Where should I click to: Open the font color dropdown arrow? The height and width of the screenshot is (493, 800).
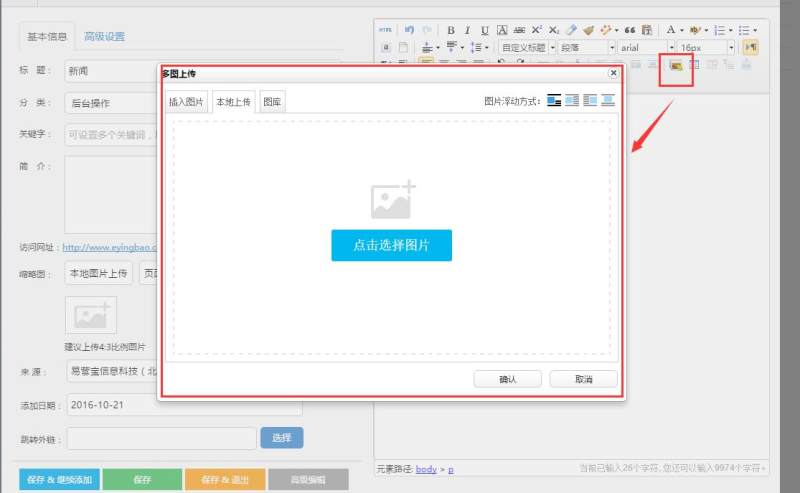[681, 30]
